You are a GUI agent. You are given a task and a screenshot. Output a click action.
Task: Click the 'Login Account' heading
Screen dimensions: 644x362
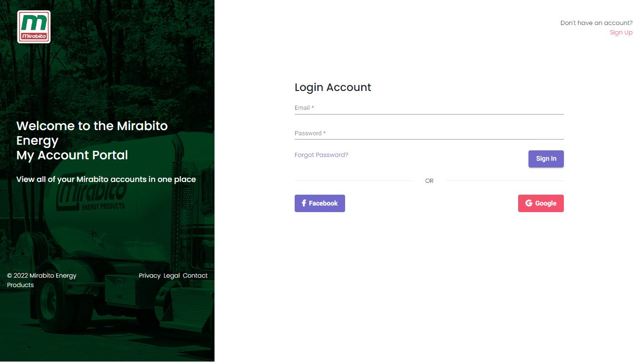(x=333, y=87)
